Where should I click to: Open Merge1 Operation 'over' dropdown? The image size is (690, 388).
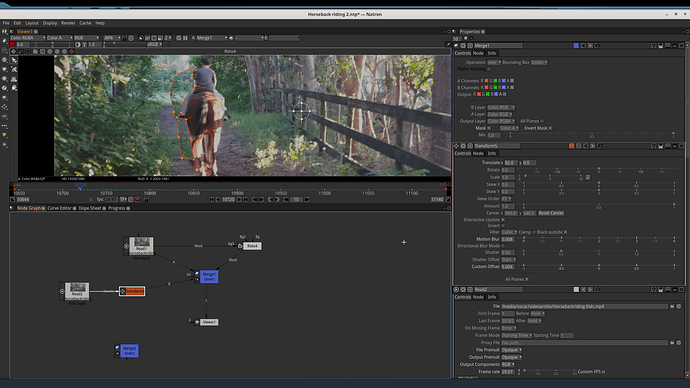(x=494, y=62)
